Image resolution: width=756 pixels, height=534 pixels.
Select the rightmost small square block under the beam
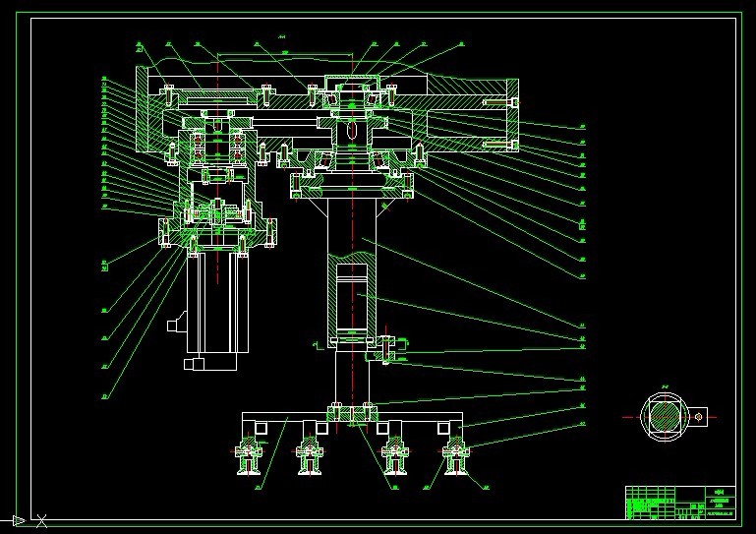[x=443, y=428]
